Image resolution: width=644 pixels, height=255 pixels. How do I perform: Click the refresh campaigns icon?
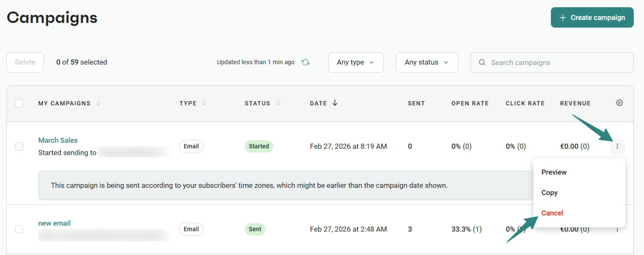pyautogui.click(x=305, y=63)
